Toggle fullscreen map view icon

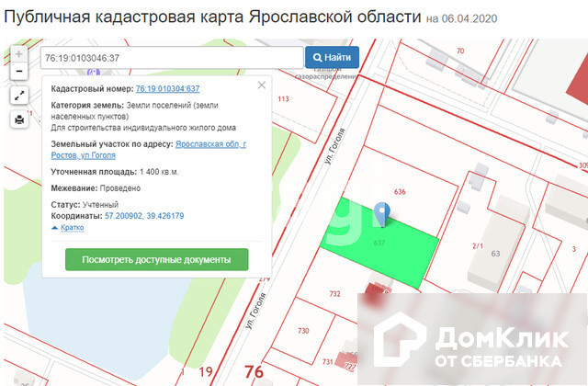click(19, 96)
